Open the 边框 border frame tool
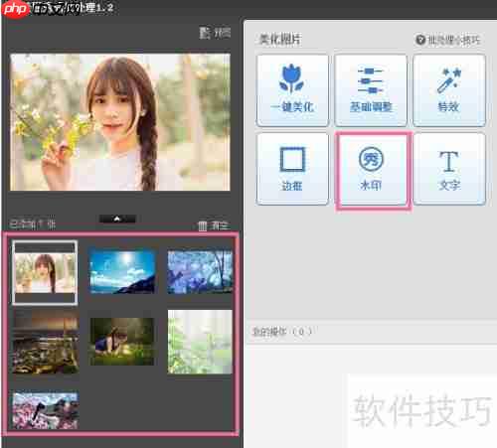This screenshot has height=448, width=497. tap(292, 169)
